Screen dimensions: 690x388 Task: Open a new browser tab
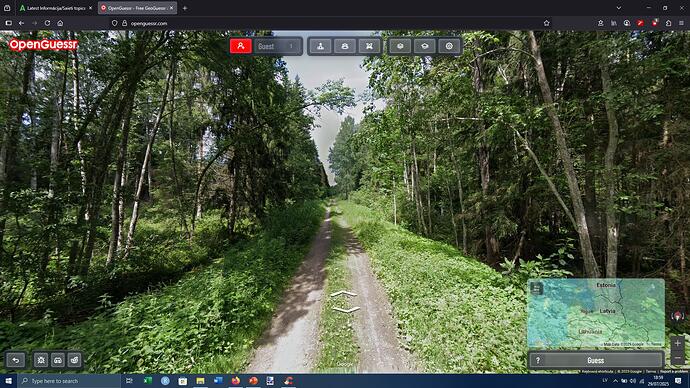tap(185, 8)
